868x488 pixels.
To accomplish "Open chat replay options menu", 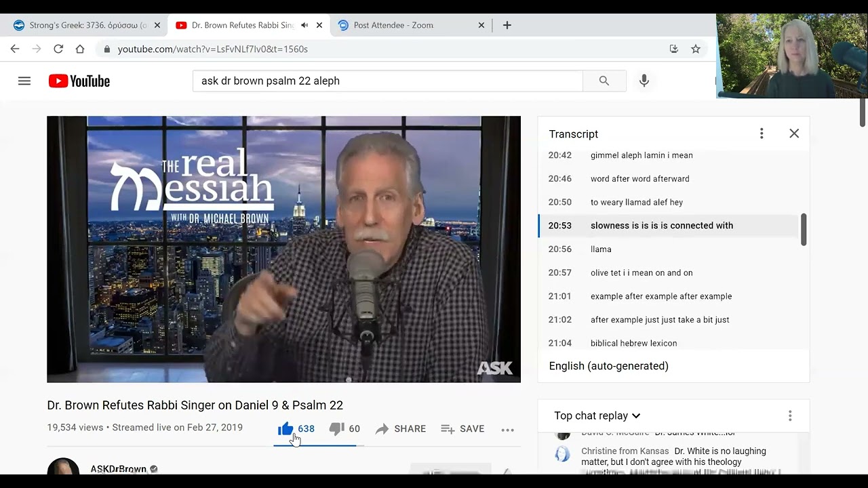I will pyautogui.click(x=790, y=415).
